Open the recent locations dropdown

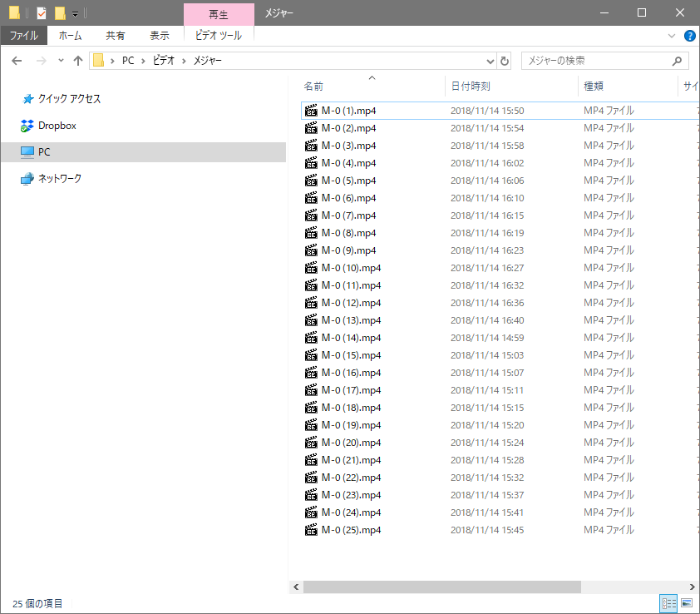pyautogui.click(x=61, y=61)
